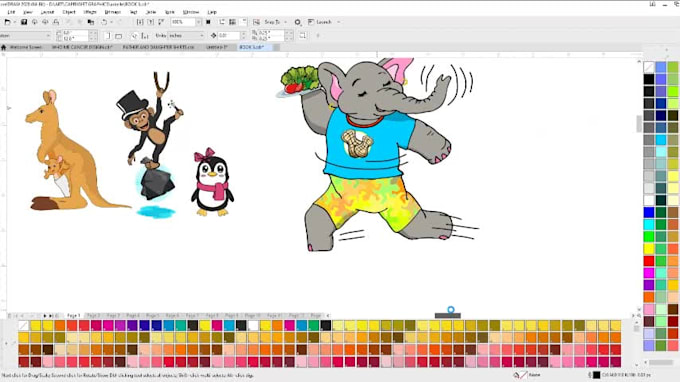Expand the Undo history dropdown arrow
The width and height of the screenshot is (680, 382).
(111, 22)
